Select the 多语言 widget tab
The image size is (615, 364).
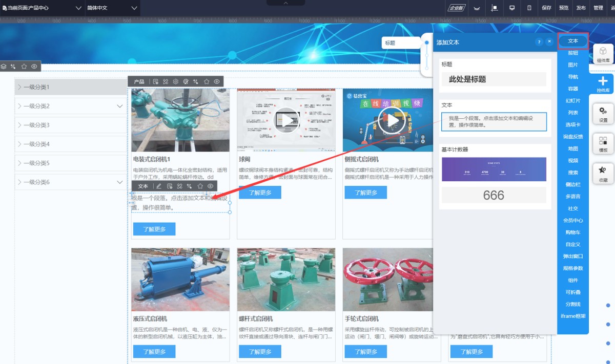tap(573, 197)
